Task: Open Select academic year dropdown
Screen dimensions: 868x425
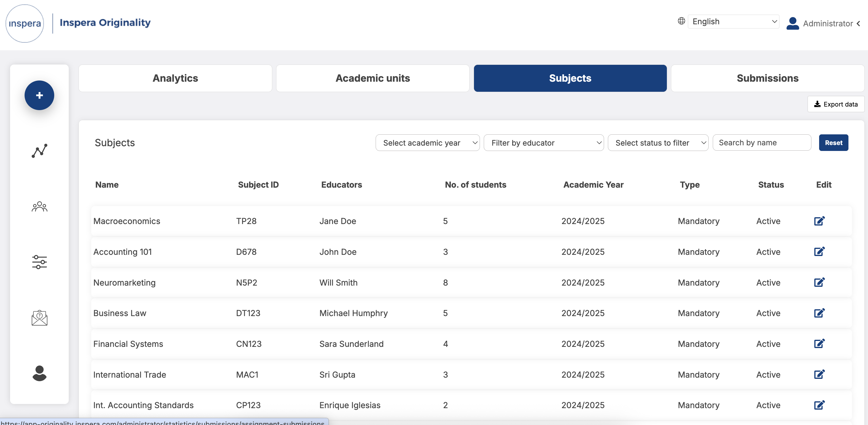Action: [x=427, y=143]
